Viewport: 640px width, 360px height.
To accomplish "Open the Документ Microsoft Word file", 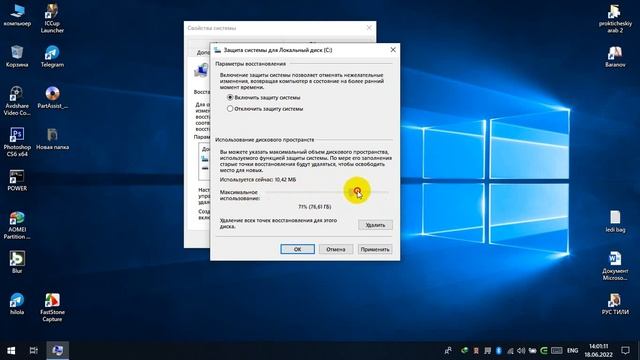I will [615, 266].
